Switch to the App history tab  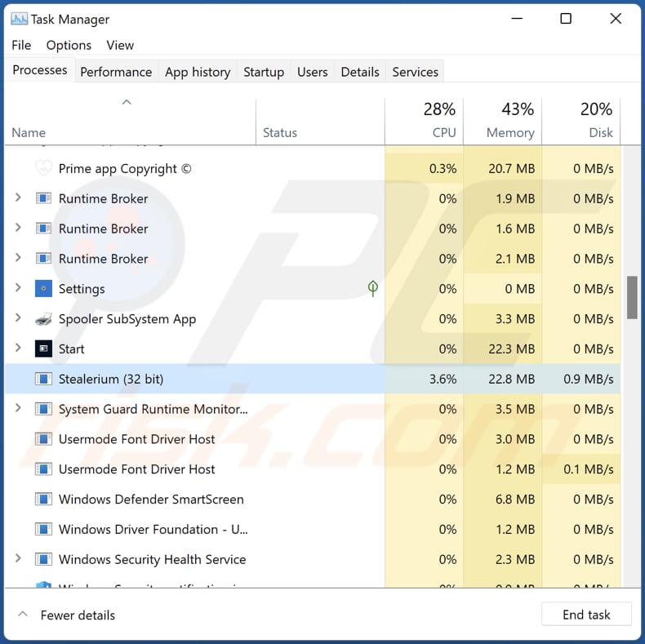tap(198, 72)
